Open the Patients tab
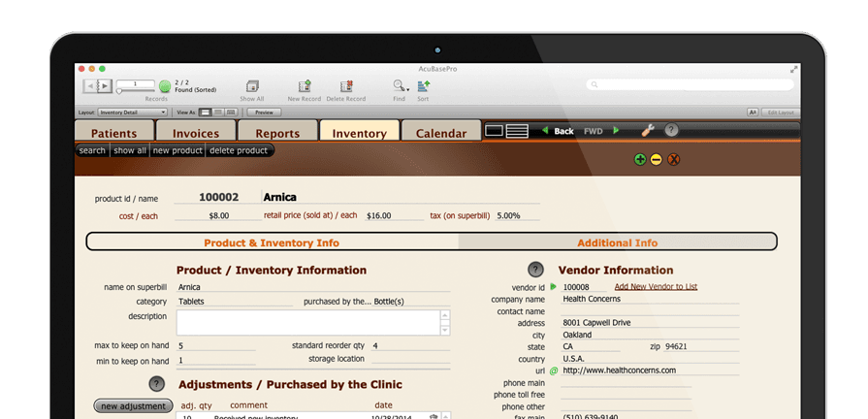This screenshot has height=419, width=868. click(114, 133)
